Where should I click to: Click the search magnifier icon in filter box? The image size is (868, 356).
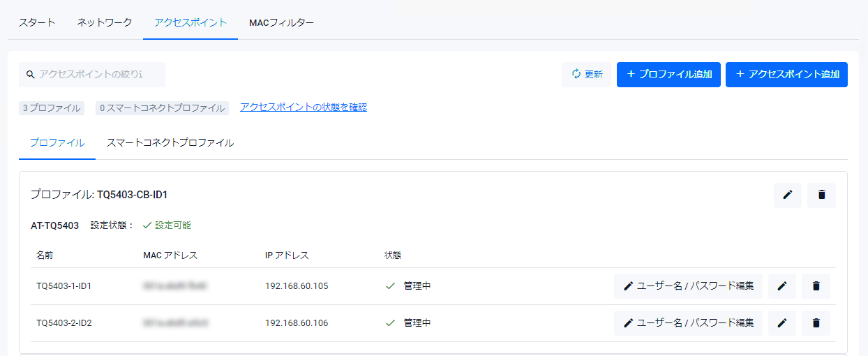tap(31, 75)
